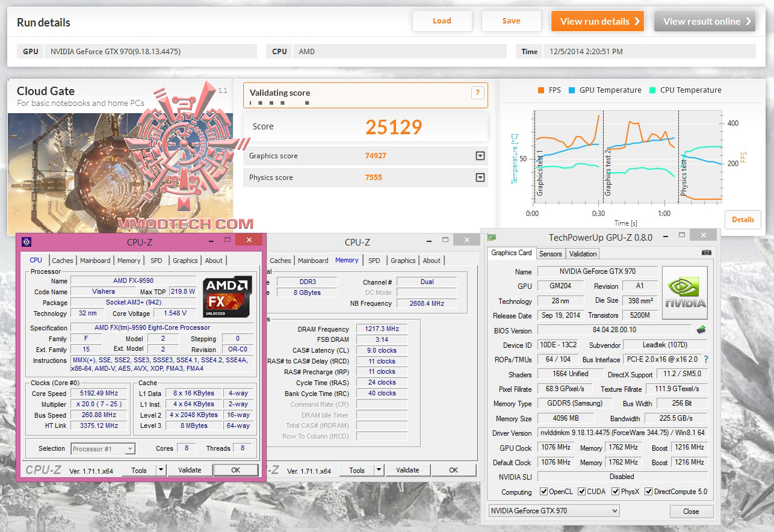Click the Load button in Run details

pyautogui.click(x=442, y=21)
